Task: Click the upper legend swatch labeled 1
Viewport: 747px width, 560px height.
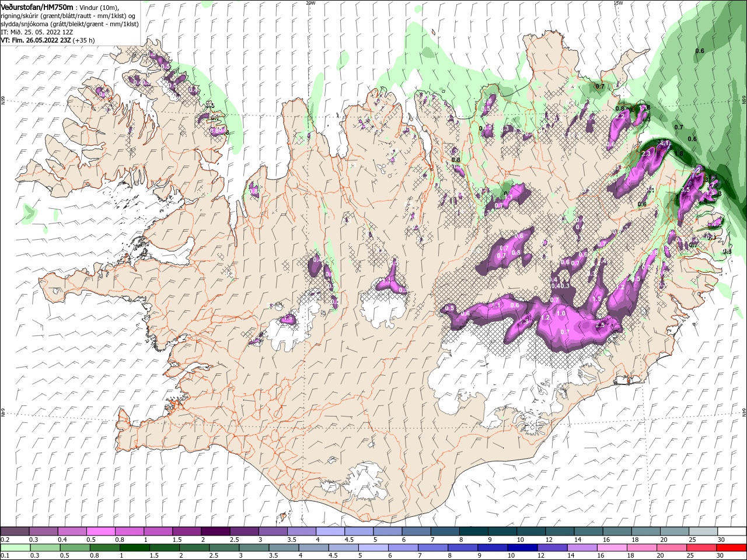Action: click(x=158, y=531)
